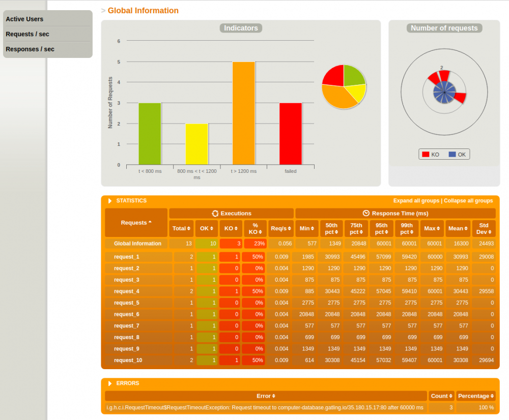
Task: Toggle the OK series in chart legend
Action: 457,155
